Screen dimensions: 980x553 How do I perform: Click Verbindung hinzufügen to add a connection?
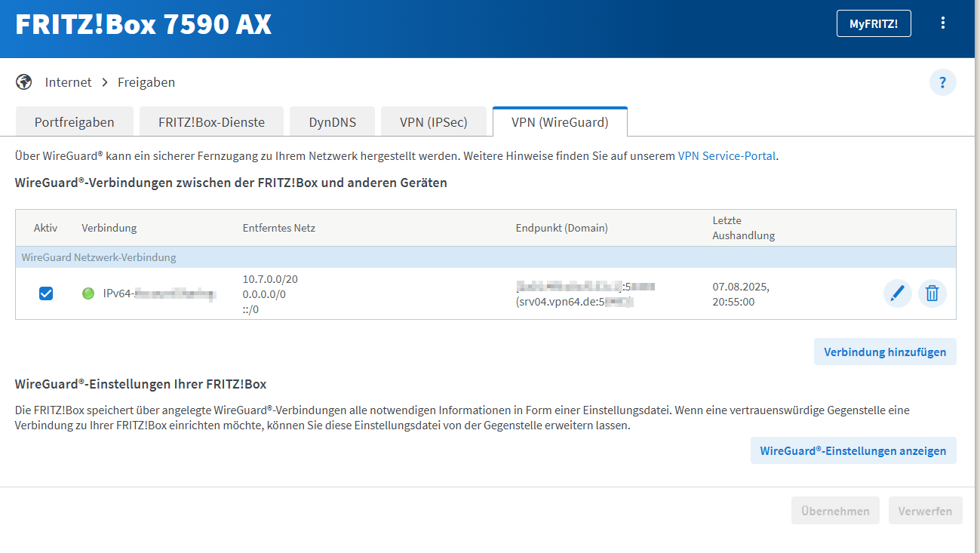884,352
